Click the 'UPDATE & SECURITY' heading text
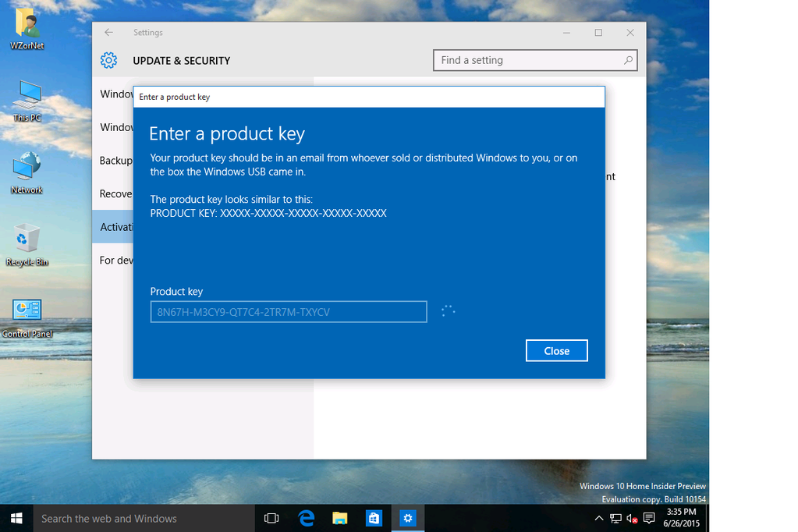The image size is (798, 532). pos(182,61)
